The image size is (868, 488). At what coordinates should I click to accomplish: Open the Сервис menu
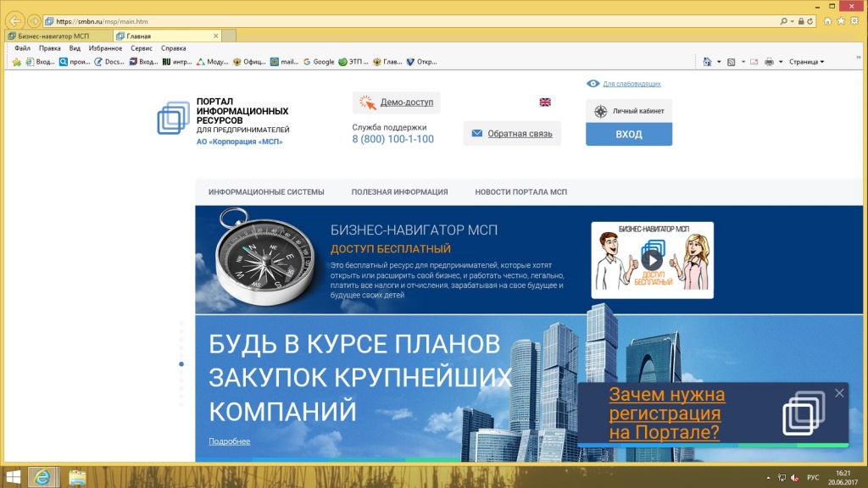[x=142, y=48]
